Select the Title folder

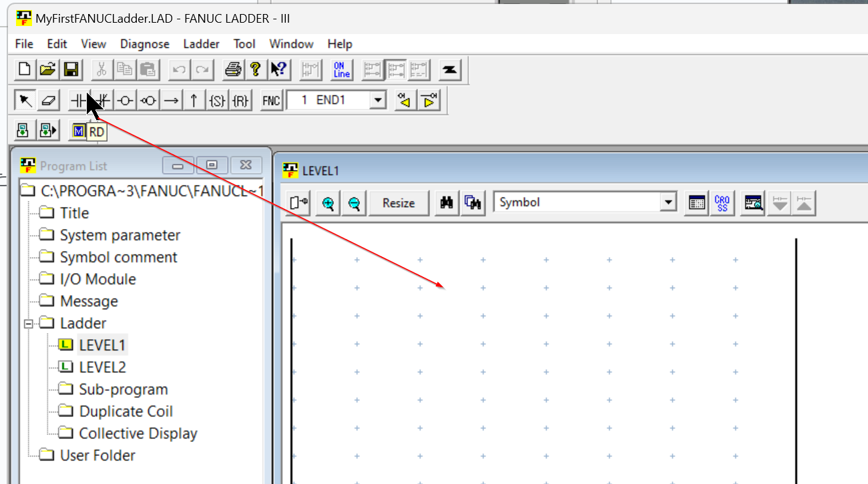coord(74,213)
